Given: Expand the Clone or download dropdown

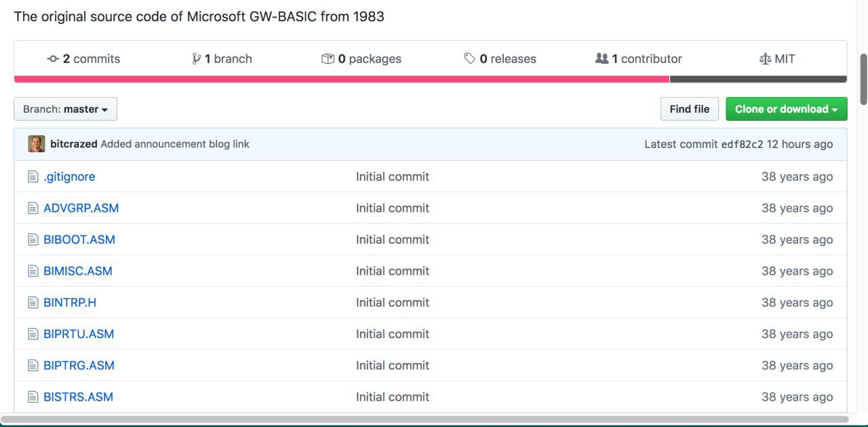Looking at the screenshot, I should click(x=786, y=109).
